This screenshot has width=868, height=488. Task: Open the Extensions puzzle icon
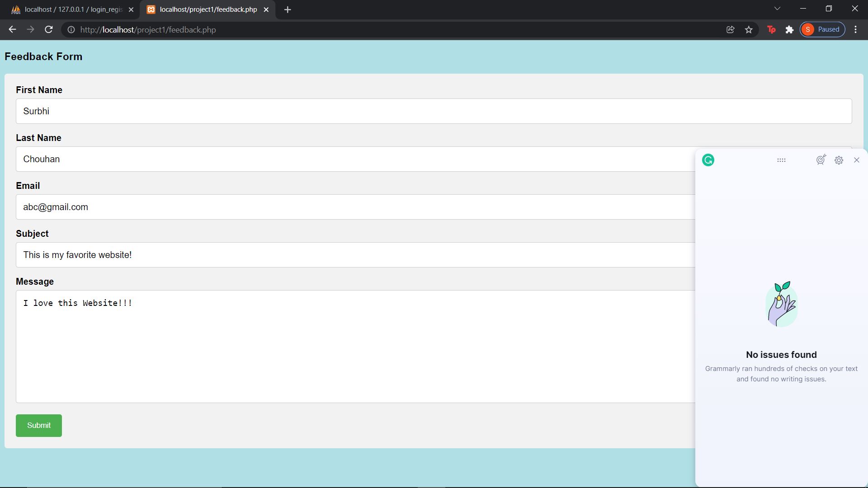pyautogui.click(x=789, y=29)
